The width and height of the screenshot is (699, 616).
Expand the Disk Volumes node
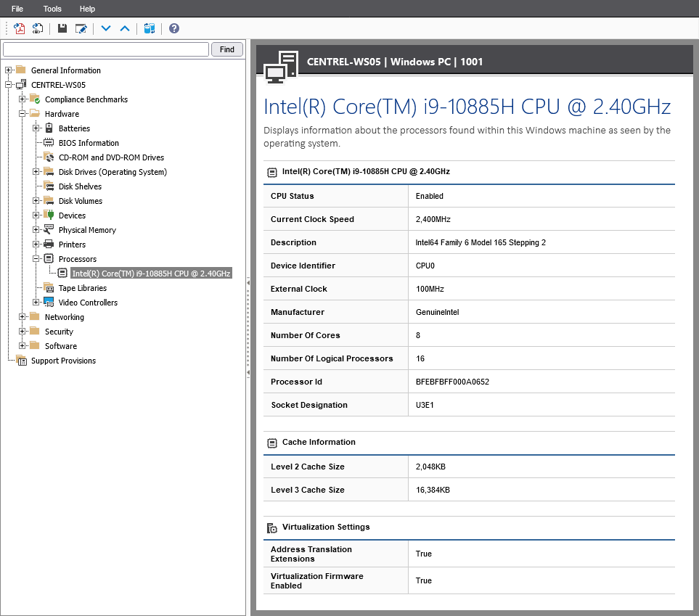pyautogui.click(x=36, y=200)
